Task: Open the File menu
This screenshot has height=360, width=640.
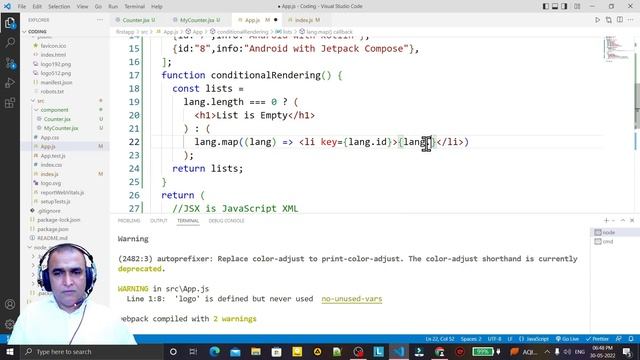Action: (x=22, y=6)
